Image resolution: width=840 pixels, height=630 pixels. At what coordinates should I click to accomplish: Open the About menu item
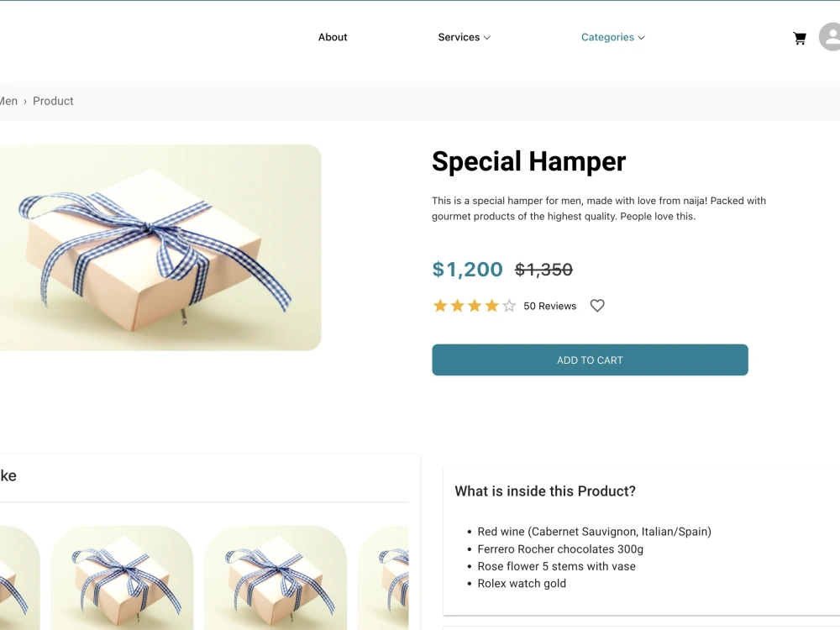(x=333, y=37)
